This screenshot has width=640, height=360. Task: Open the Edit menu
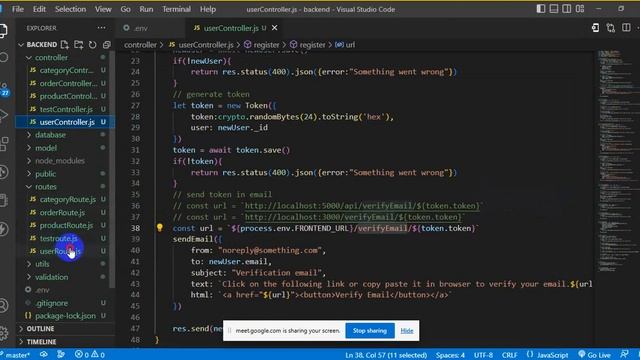[x=39, y=9]
